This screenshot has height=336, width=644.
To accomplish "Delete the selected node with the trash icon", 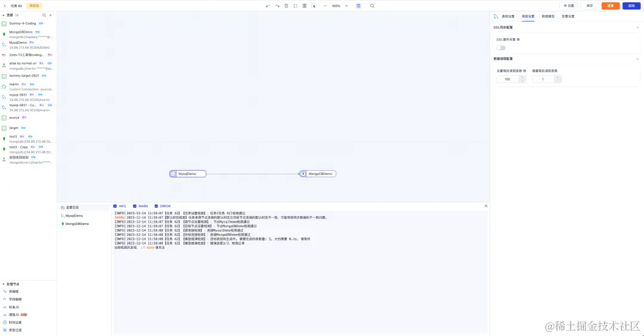I will (x=286, y=6).
